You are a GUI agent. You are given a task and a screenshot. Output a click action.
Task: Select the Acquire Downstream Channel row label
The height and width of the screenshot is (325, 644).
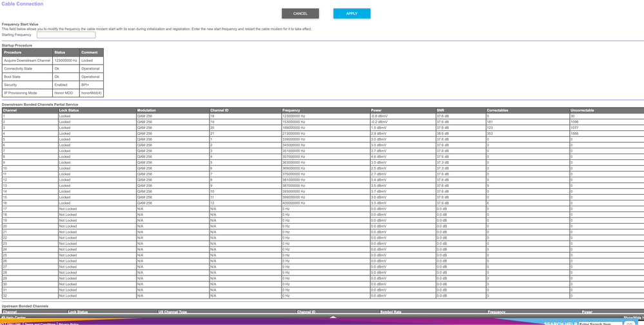27,61
